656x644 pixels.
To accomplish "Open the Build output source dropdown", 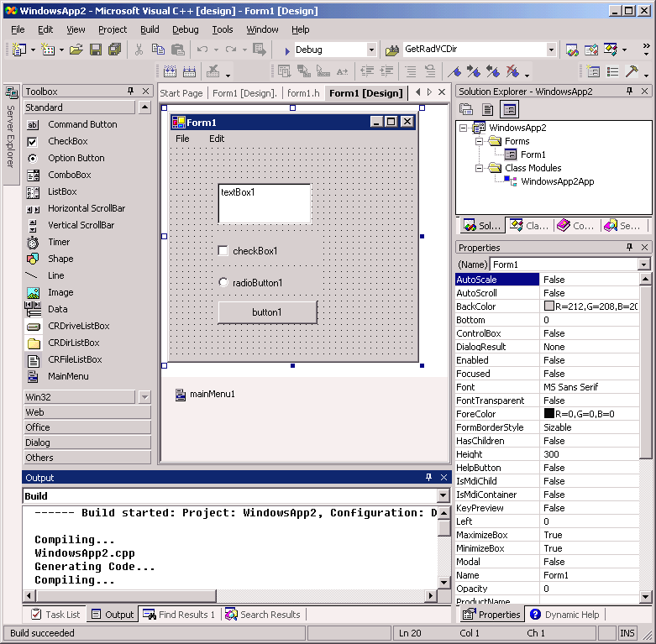I will click(443, 496).
